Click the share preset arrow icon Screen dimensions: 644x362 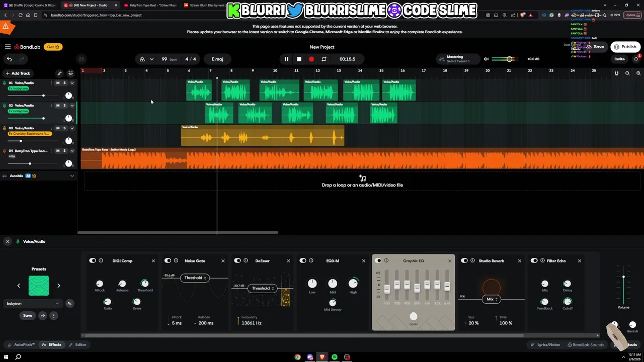pyautogui.click(x=43, y=316)
